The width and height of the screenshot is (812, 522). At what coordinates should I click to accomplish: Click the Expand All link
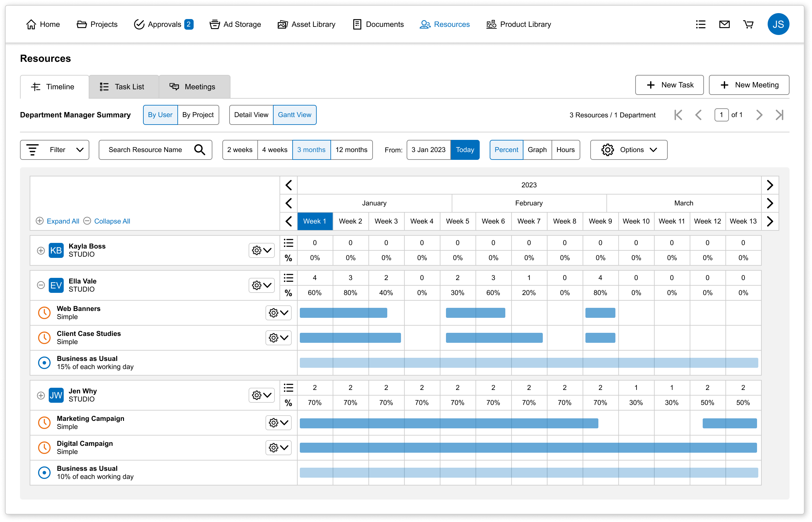[63, 221]
